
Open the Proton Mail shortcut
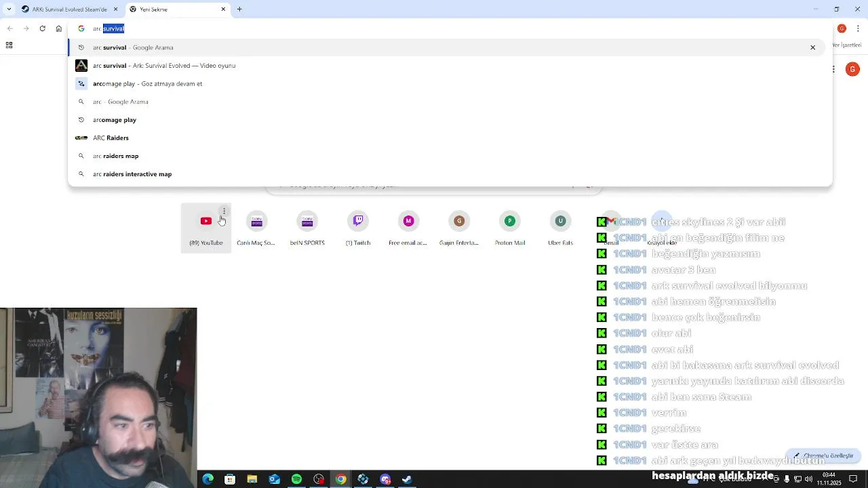pos(510,228)
